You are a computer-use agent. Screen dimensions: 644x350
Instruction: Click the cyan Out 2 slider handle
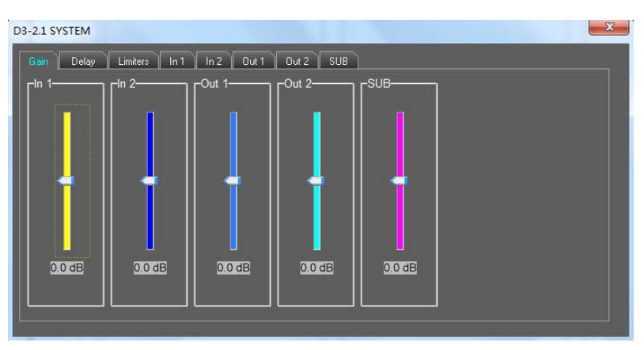[x=316, y=181]
